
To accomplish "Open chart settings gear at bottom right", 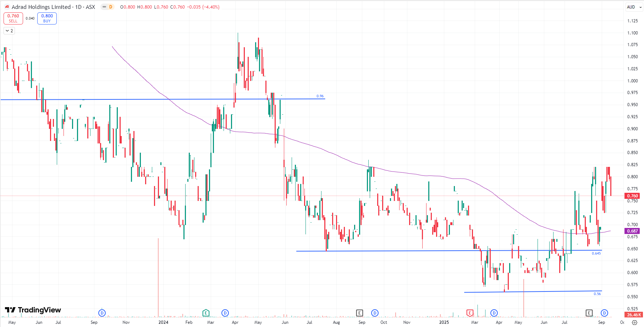I will point(635,322).
